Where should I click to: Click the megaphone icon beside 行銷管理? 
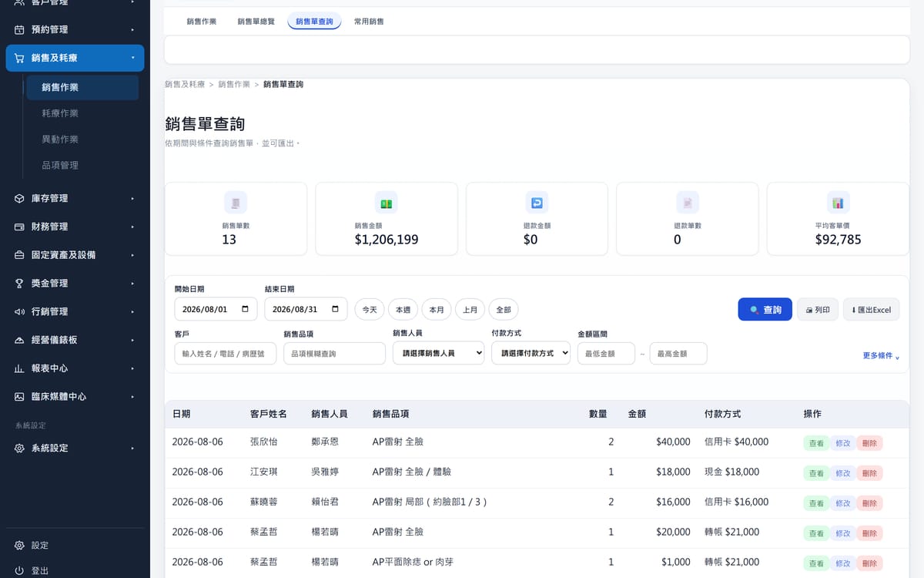pos(19,311)
